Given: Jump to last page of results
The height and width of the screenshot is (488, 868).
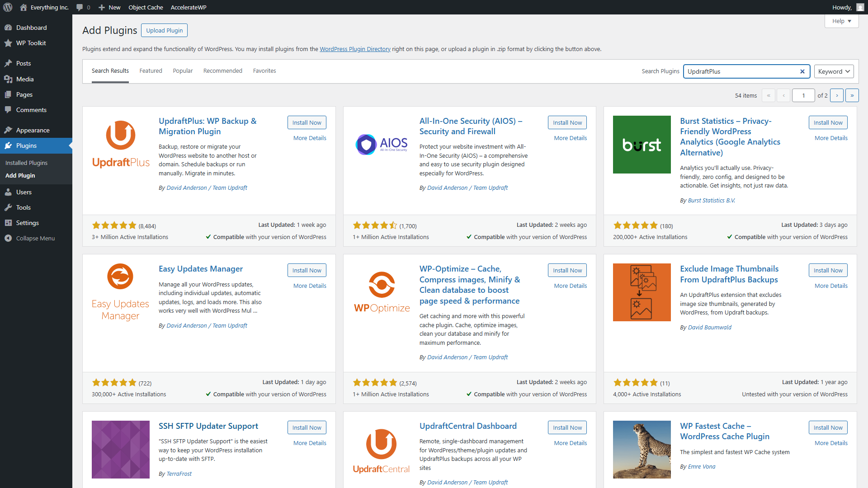Looking at the screenshot, I should point(852,95).
